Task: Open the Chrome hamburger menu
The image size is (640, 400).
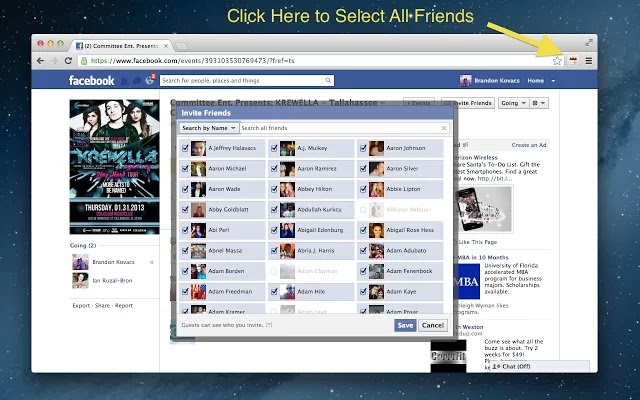Action: (589, 61)
